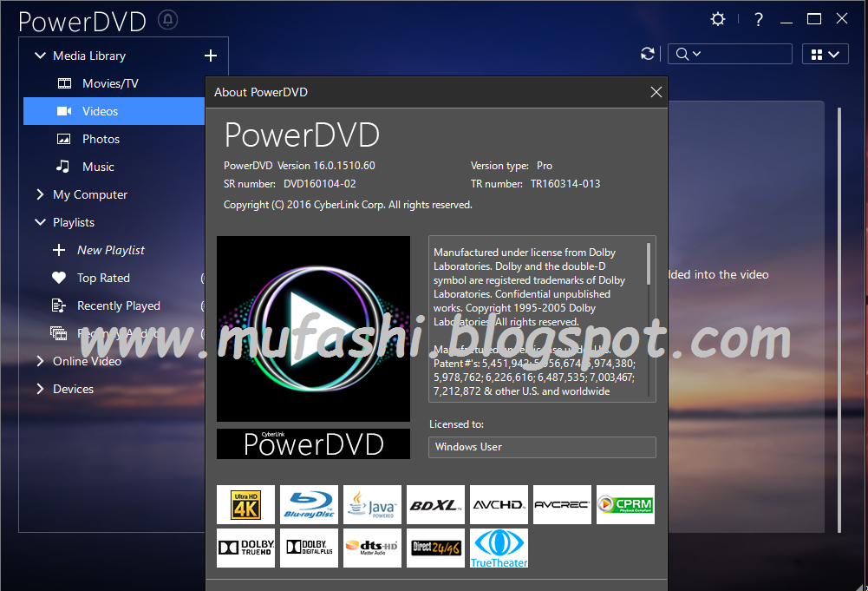Create a New Playlist
The image size is (868, 591).
tap(110, 250)
